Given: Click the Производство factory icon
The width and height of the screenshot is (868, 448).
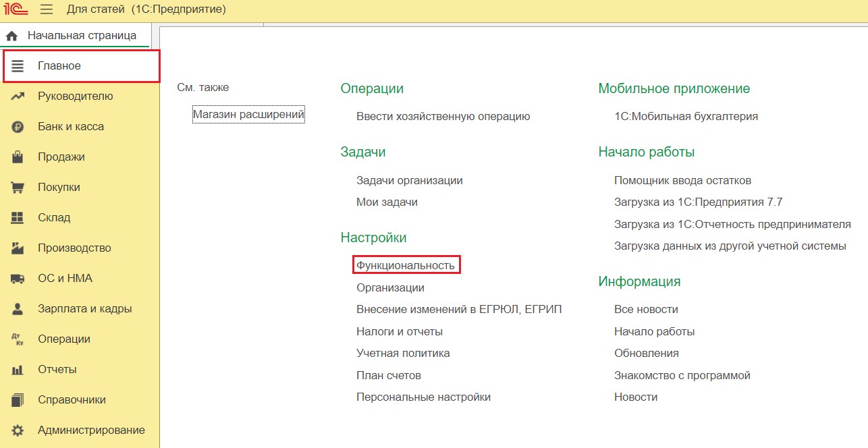Looking at the screenshot, I should coord(18,248).
